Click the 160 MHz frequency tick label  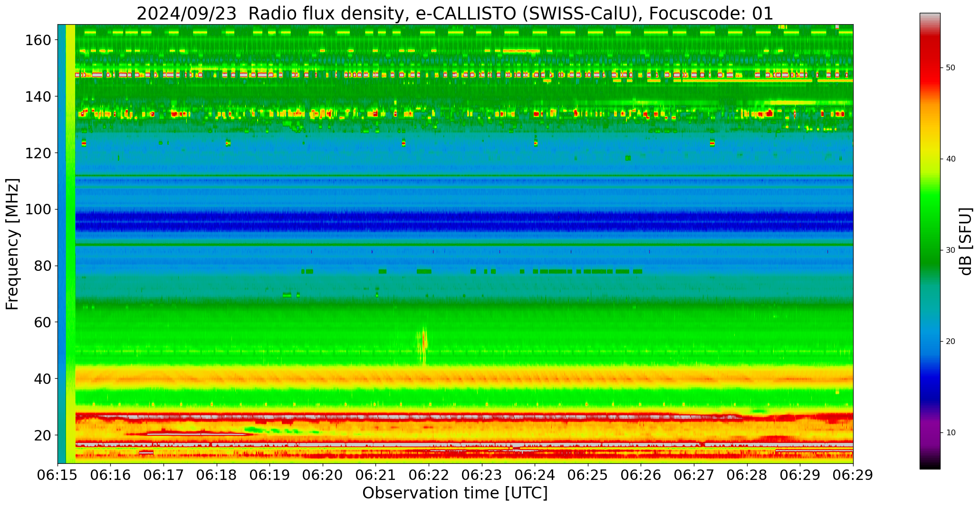(x=38, y=40)
